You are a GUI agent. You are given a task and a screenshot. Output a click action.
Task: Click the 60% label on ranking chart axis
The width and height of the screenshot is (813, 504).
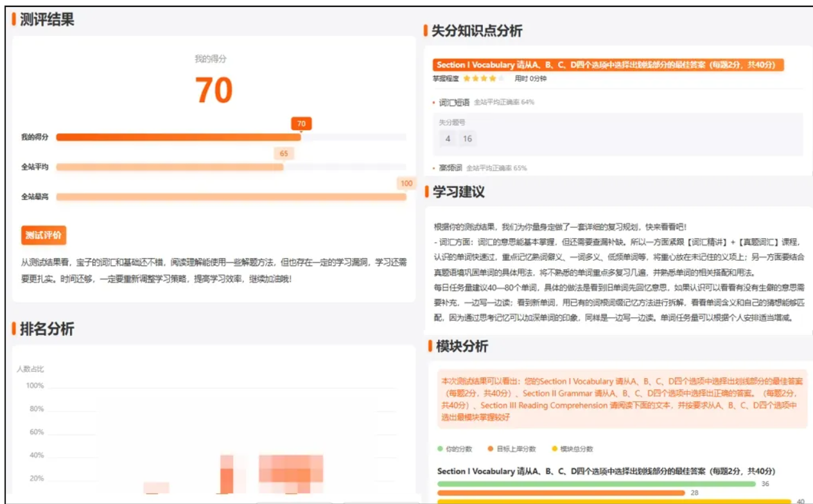(37, 432)
